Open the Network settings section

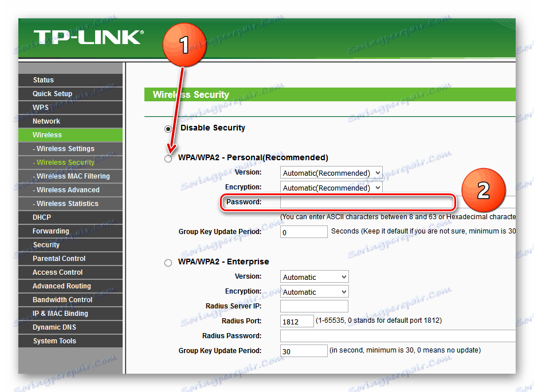point(46,121)
